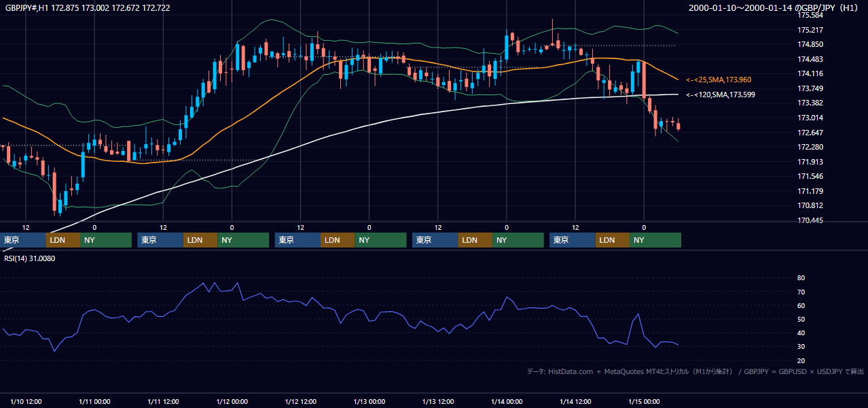
Task: Click the 1/14 00:00 date label
Action: coord(507,402)
